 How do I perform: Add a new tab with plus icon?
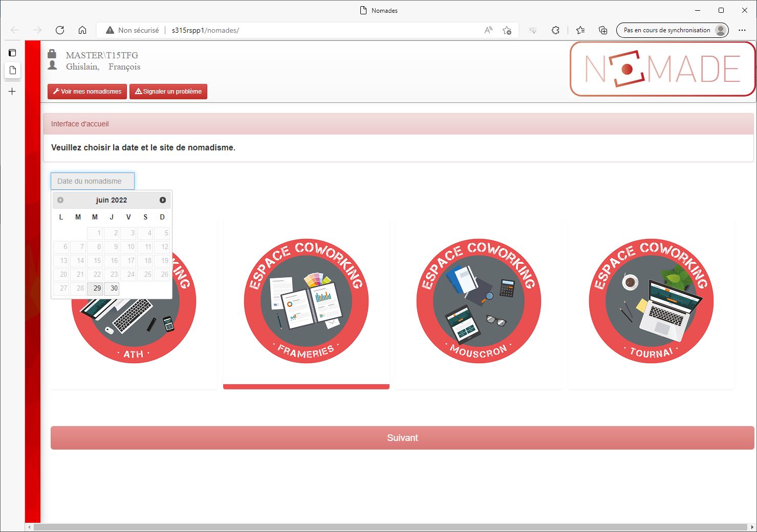pos(12,92)
